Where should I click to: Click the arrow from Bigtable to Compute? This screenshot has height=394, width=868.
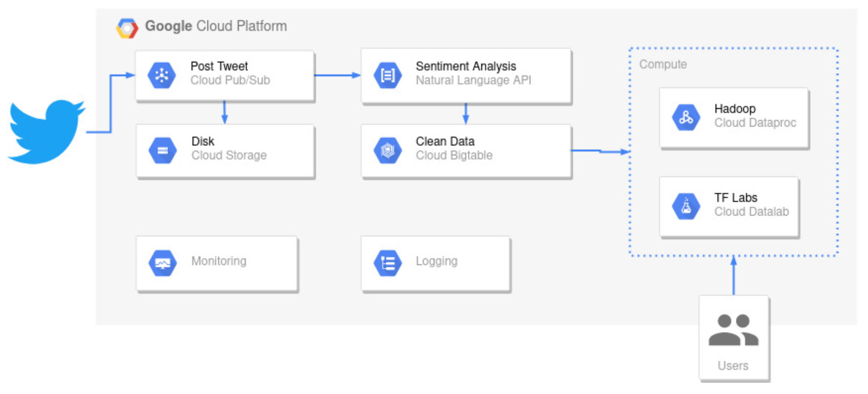tap(600, 151)
